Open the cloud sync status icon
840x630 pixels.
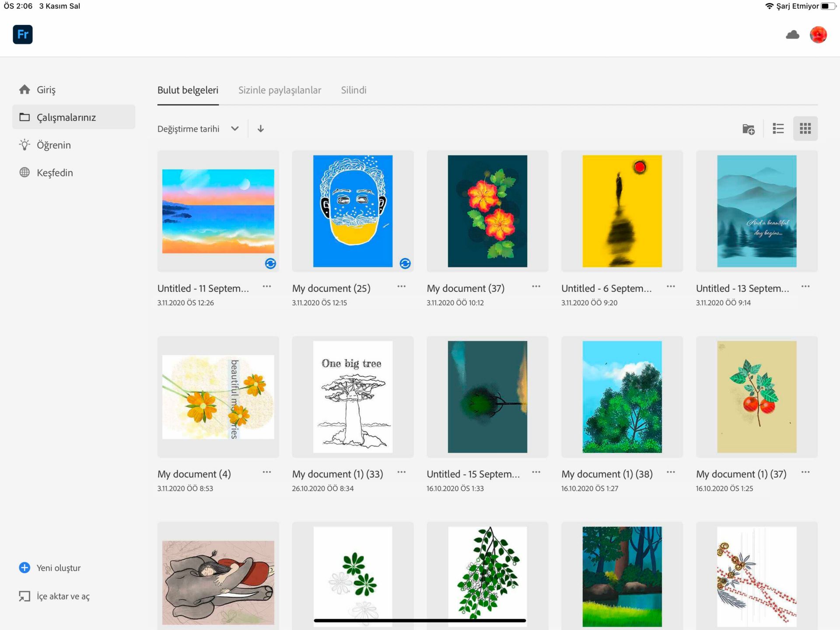click(x=792, y=35)
